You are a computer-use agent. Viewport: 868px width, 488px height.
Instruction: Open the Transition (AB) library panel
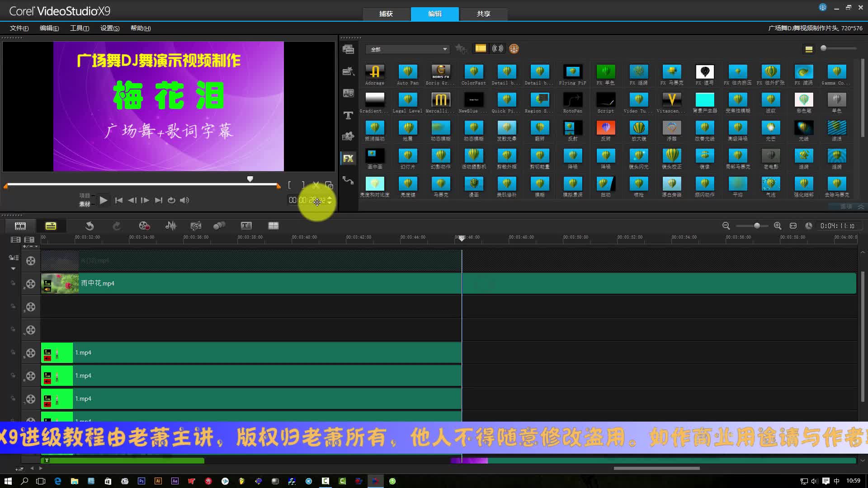pyautogui.click(x=348, y=94)
